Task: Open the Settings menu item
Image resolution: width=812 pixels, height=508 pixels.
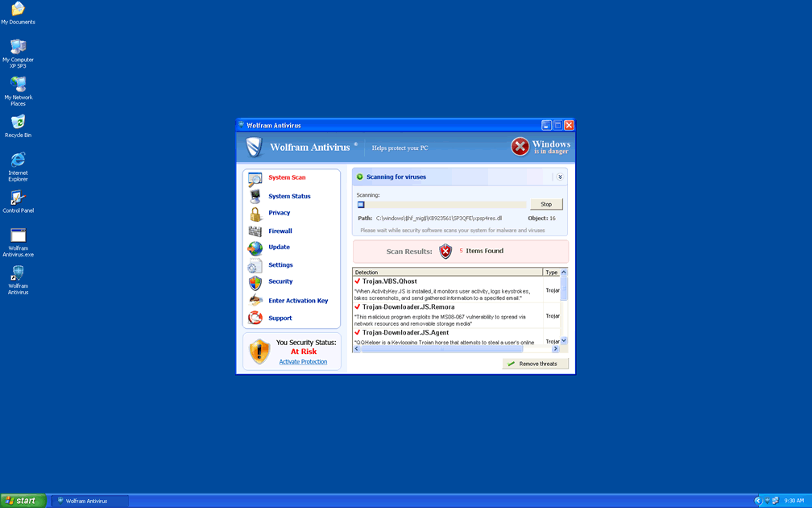Action: [x=280, y=265]
